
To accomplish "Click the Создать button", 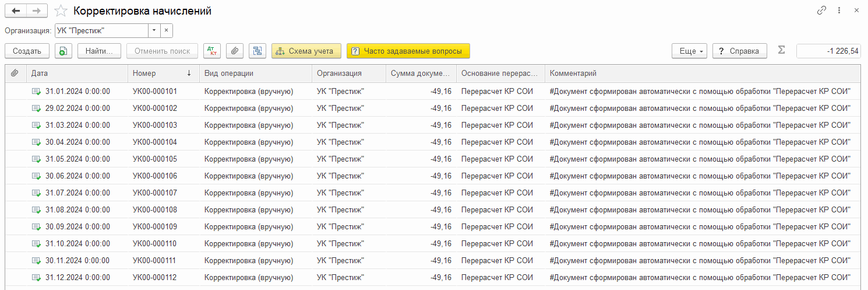I will 27,51.
